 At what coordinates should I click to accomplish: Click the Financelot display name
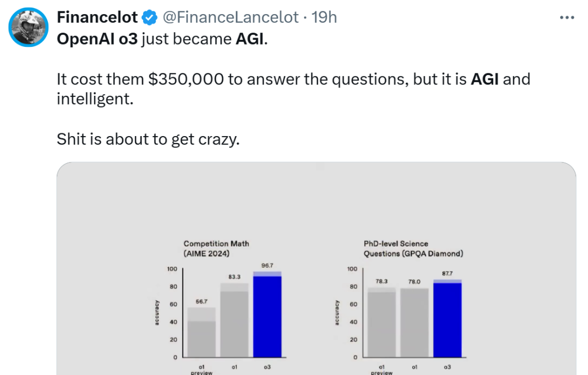97,17
